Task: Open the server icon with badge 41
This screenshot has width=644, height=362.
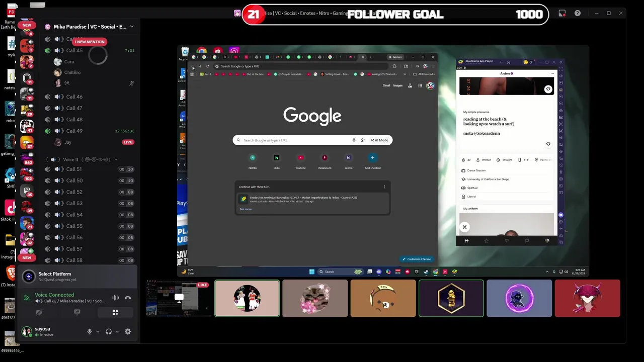Action: [x=27, y=127]
